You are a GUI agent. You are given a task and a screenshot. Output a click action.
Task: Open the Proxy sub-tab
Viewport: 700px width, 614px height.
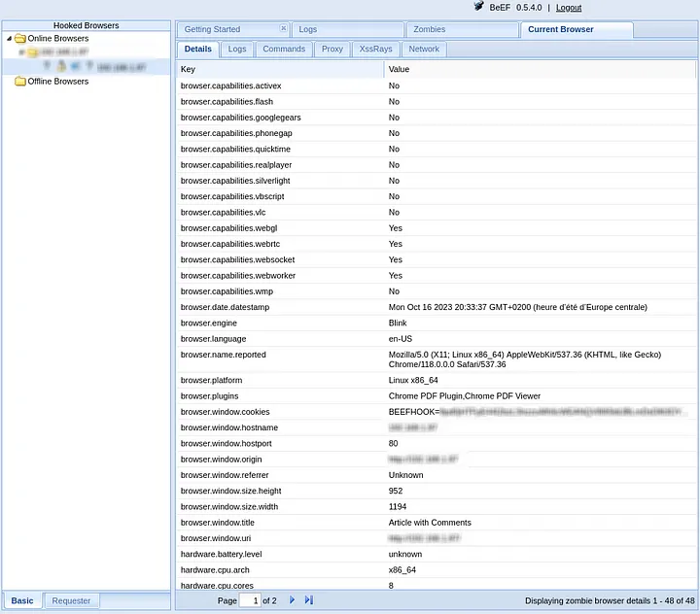(x=332, y=50)
